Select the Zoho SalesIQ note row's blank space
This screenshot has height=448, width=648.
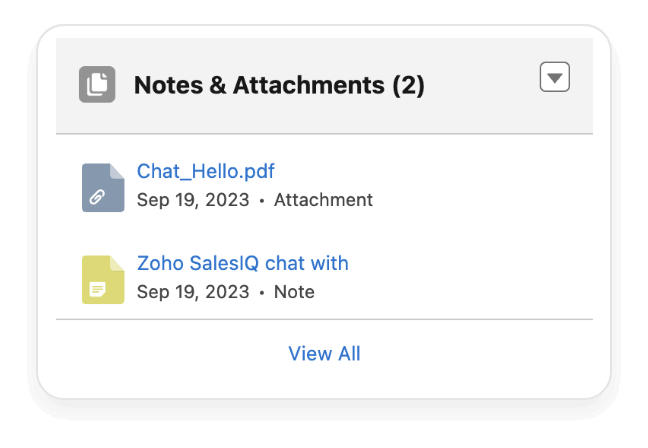tap(480, 278)
